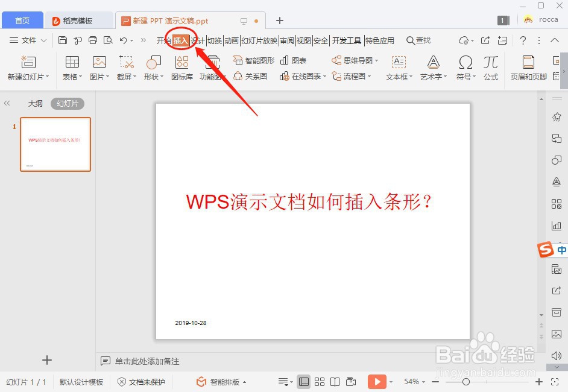Screen dimensions: 568x392
Task: Open 页眉和页脚 header and footer
Action: (x=529, y=68)
